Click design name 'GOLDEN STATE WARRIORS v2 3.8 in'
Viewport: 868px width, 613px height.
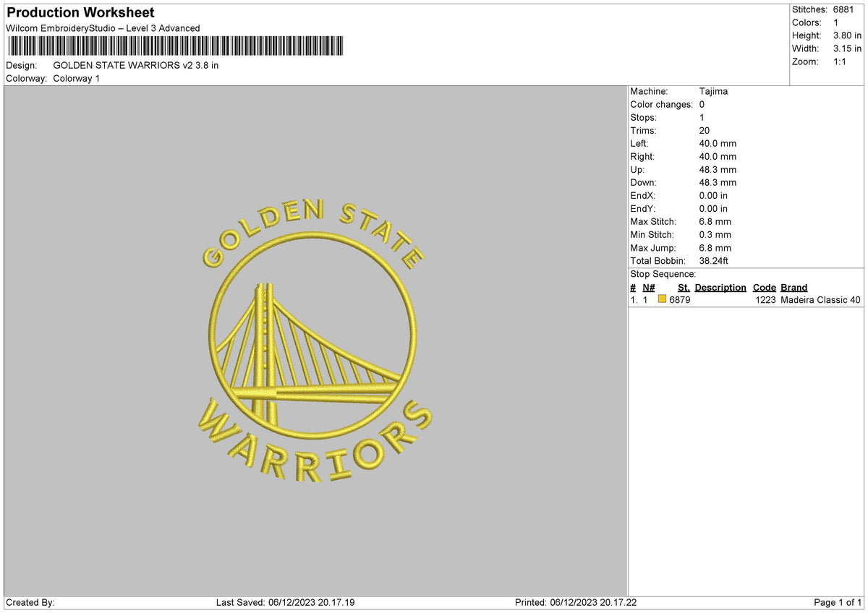tap(136, 65)
